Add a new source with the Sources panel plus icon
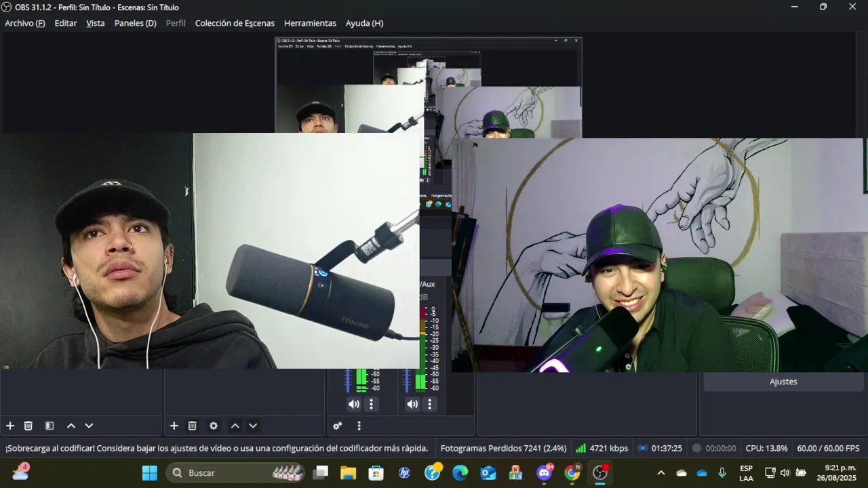Viewport: 868px width, 488px height. (x=174, y=426)
